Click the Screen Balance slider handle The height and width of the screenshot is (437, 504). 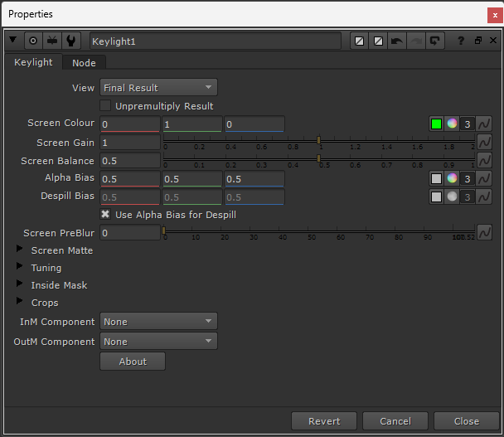318,158
